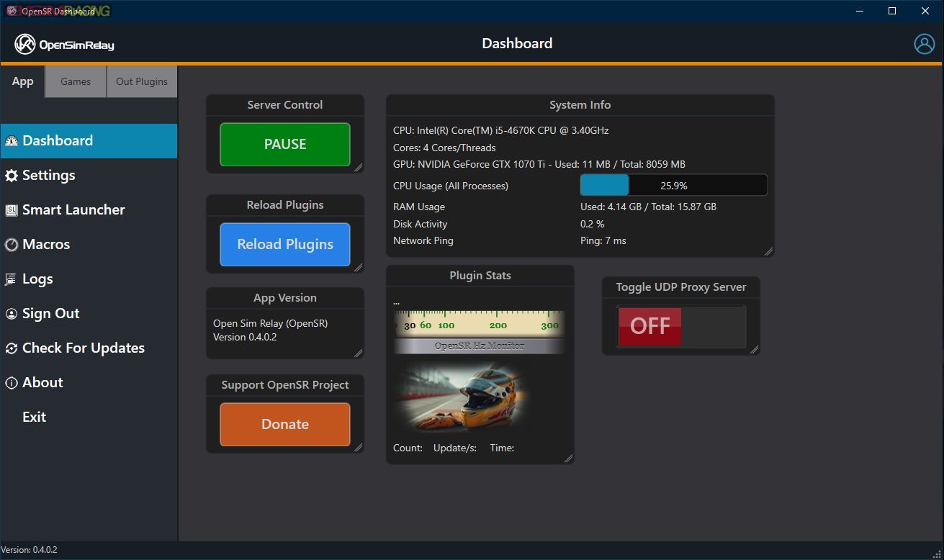Image resolution: width=944 pixels, height=560 pixels.
Task: Click resize grip on App Version panel
Action: point(358,353)
